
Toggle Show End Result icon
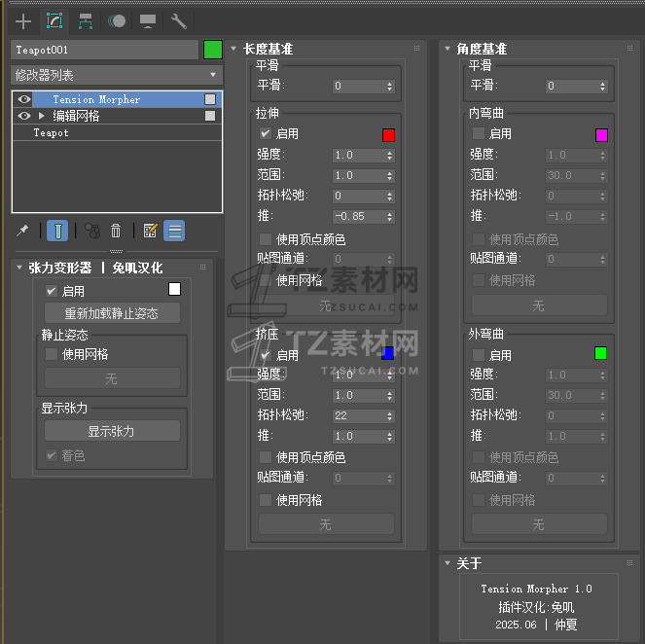[57, 231]
